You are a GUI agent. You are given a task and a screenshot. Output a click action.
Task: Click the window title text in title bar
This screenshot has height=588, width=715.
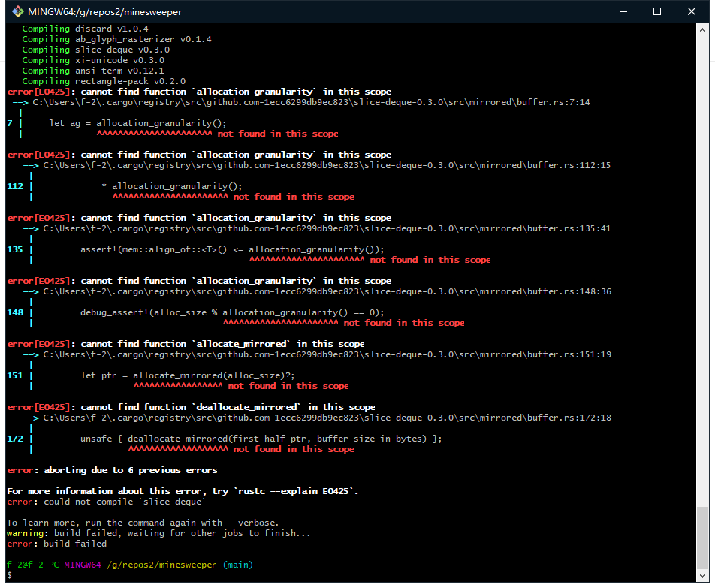pos(104,12)
